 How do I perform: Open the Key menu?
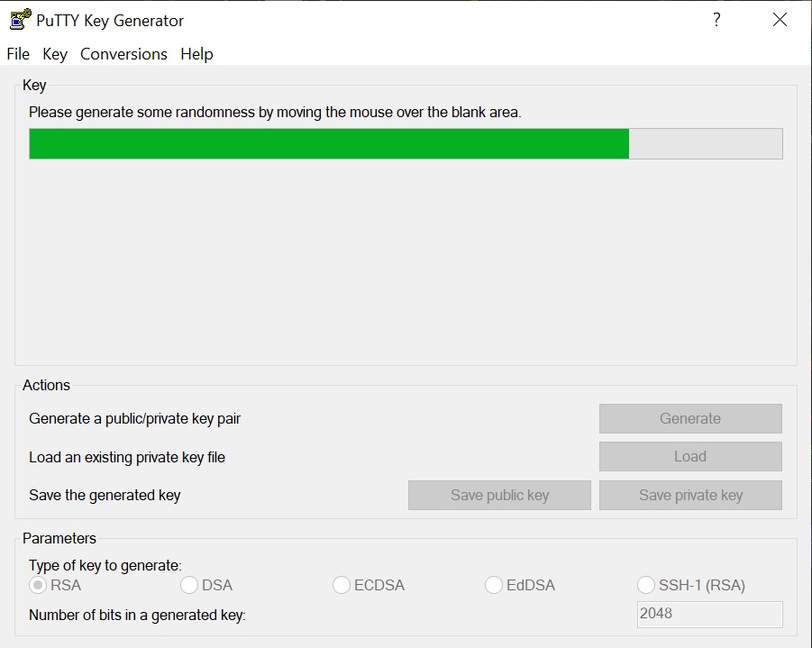[x=55, y=54]
